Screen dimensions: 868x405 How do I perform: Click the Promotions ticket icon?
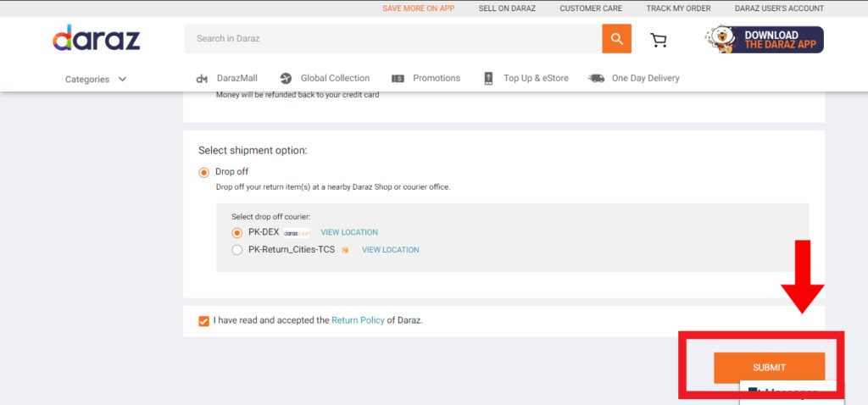click(398, 79)
